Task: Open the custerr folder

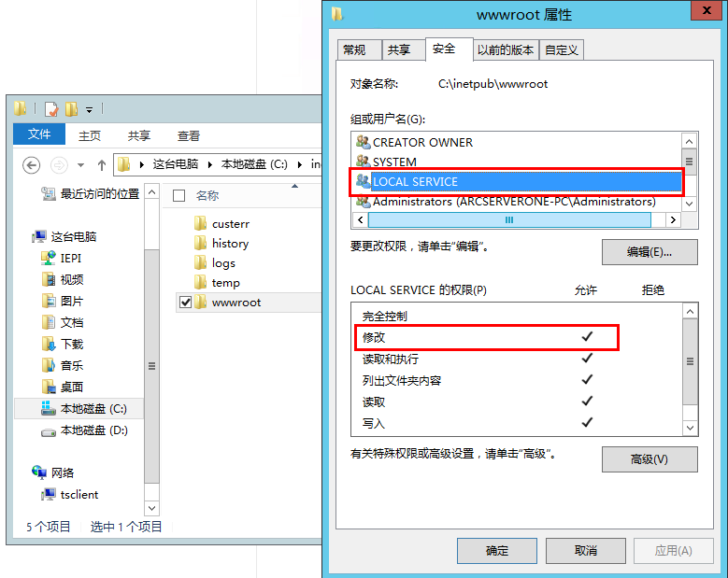Action: [230, 224]
